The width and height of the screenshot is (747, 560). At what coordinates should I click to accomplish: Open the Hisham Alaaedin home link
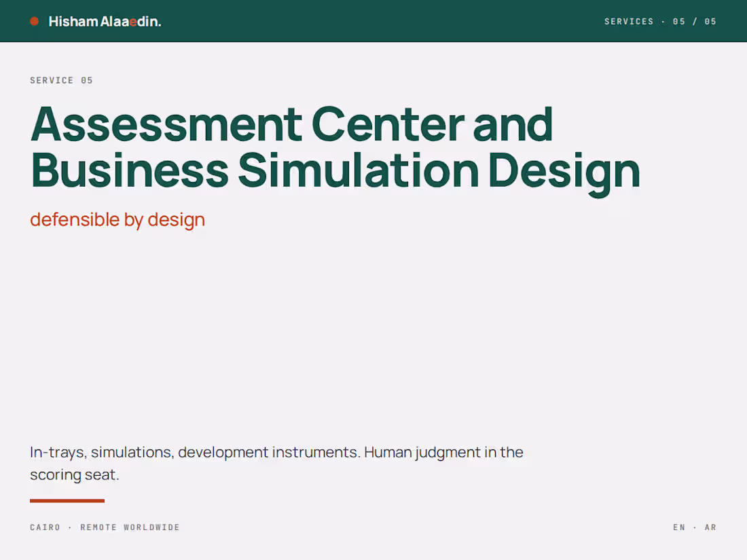tap(105, 22)
